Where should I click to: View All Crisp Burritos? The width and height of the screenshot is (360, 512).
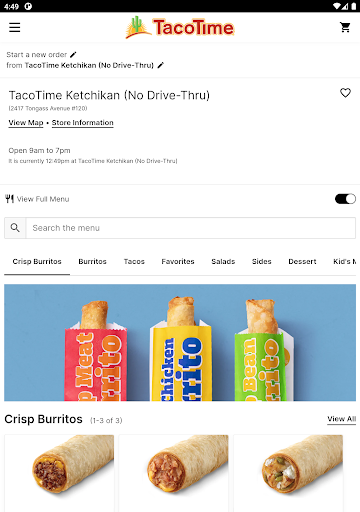pos(342,419)
